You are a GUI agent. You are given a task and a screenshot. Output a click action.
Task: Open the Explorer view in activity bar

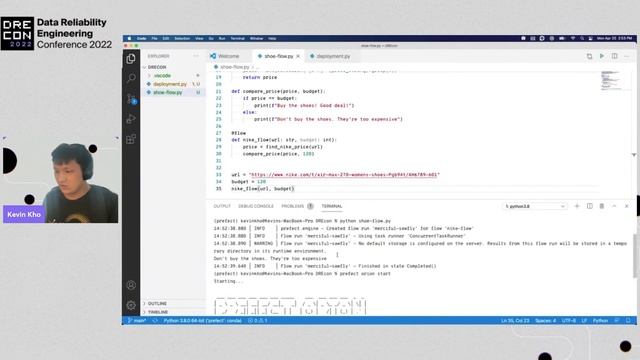(x=131, y=59)
